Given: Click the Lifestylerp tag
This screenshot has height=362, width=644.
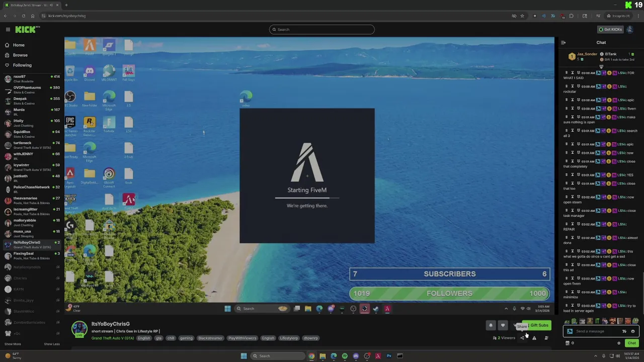Looking at the screenshot, I should (x=289, y=338).
